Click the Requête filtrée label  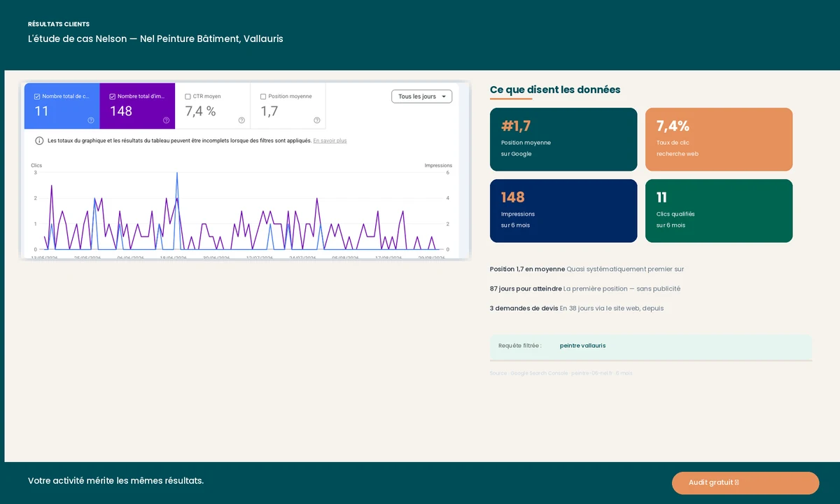(520, 346)
